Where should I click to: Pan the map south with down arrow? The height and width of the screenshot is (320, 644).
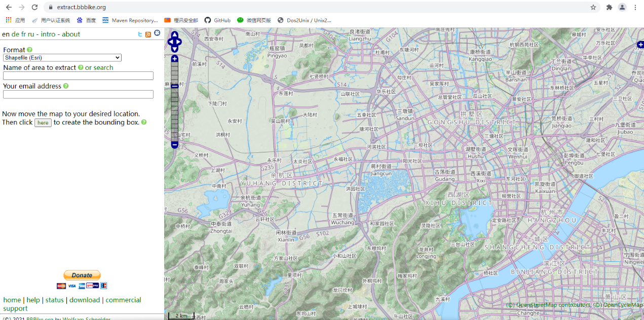[x=174, y=49]
